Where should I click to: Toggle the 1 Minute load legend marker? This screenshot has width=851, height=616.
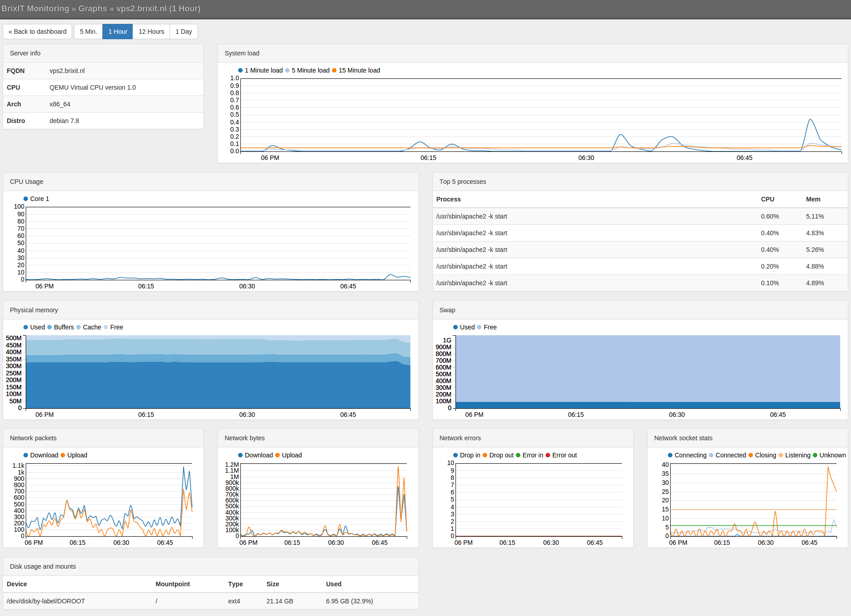point(240,70)
